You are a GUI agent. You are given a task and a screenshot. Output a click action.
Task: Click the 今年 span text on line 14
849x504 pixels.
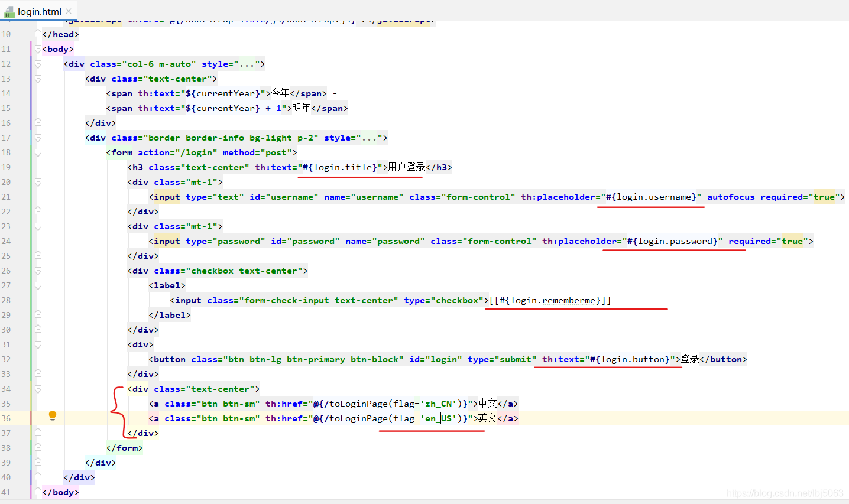280,93
